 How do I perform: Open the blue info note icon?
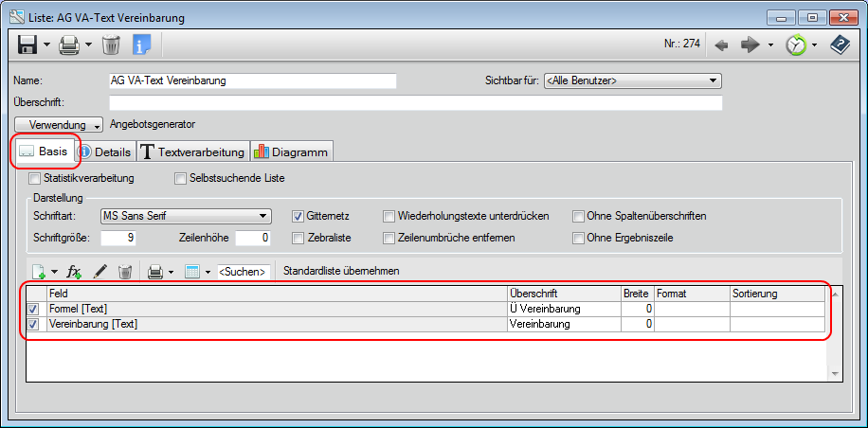(x=142, y=45)
